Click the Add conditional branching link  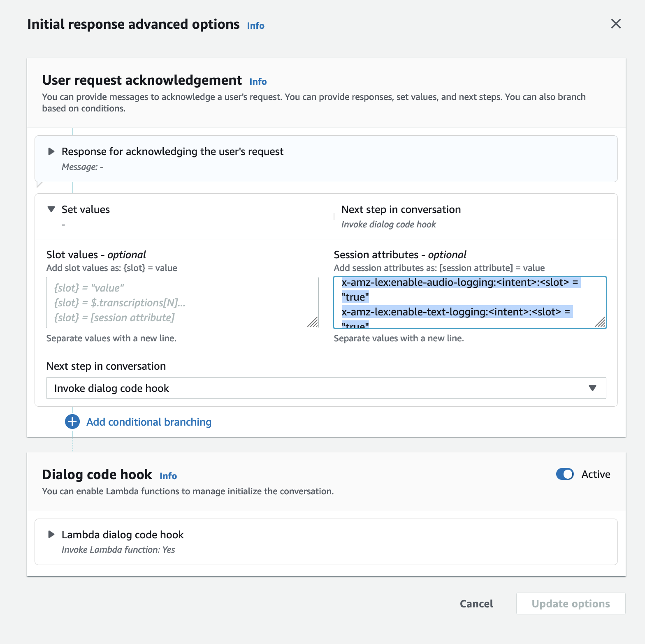[148, 422]
